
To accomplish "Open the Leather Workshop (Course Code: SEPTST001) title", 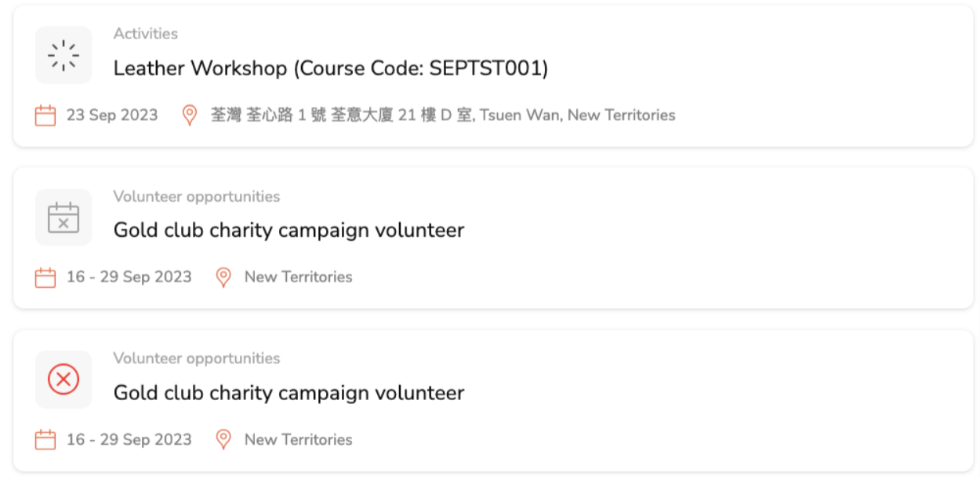I will point(330,68).
